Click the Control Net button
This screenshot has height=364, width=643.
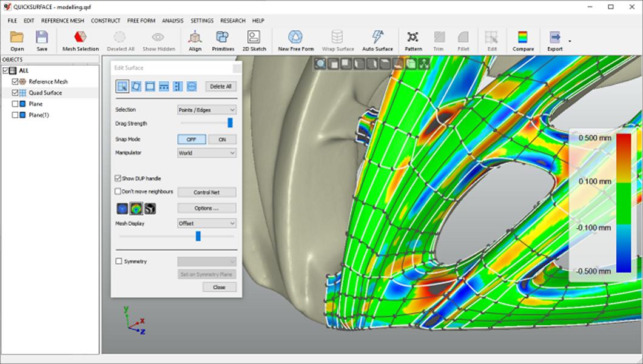tap(206, 192)
